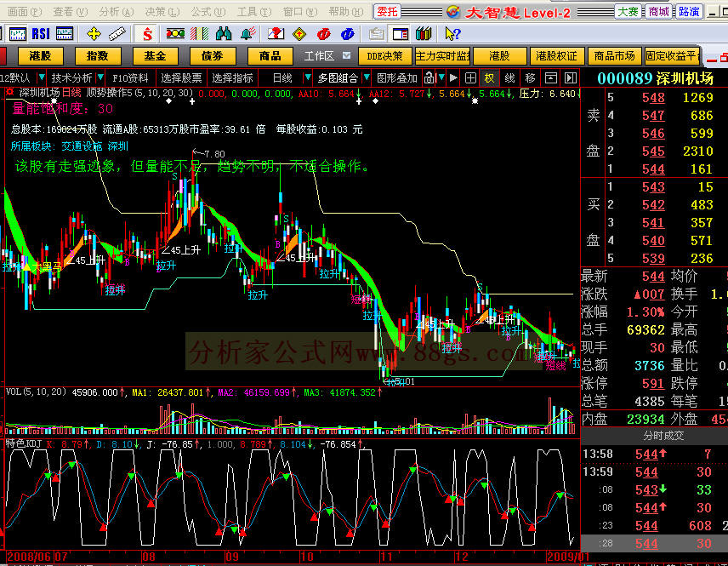Viewport: 728px width, 566px height.
Task: Select the ruler measurement tool
Action: point(117,33)
